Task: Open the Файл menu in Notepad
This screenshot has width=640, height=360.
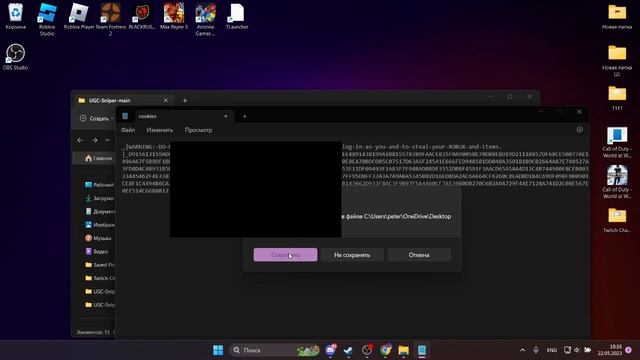Action: coord(128,130)
